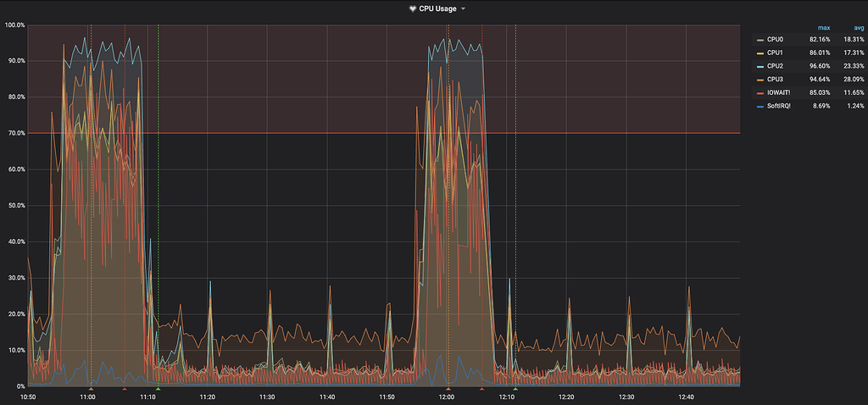Click the orange annotation marker at 12:00
Image resolution: width=868 pixels, height=405 pixels.
(448, 389)
